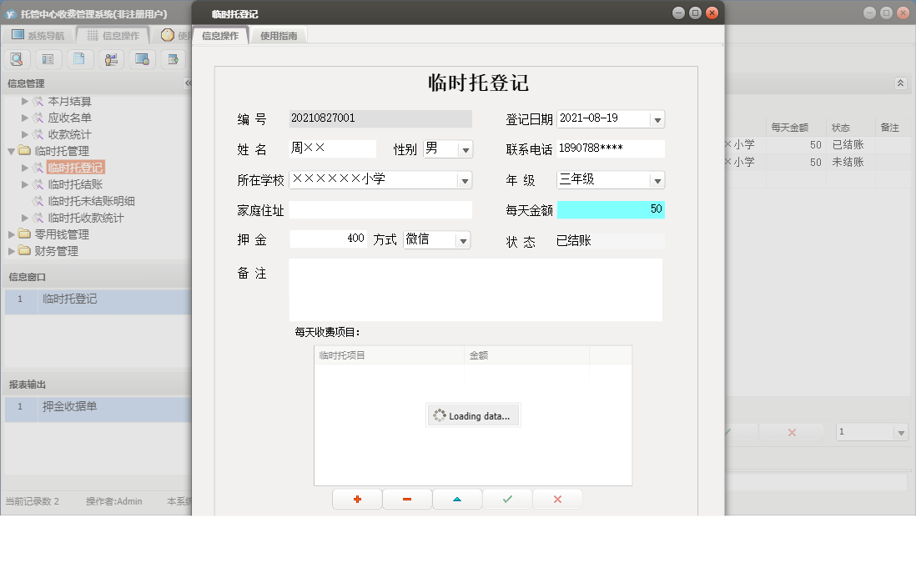
Task: Switch to the 系统导航 tab
Action: click(x=46, y=35)
